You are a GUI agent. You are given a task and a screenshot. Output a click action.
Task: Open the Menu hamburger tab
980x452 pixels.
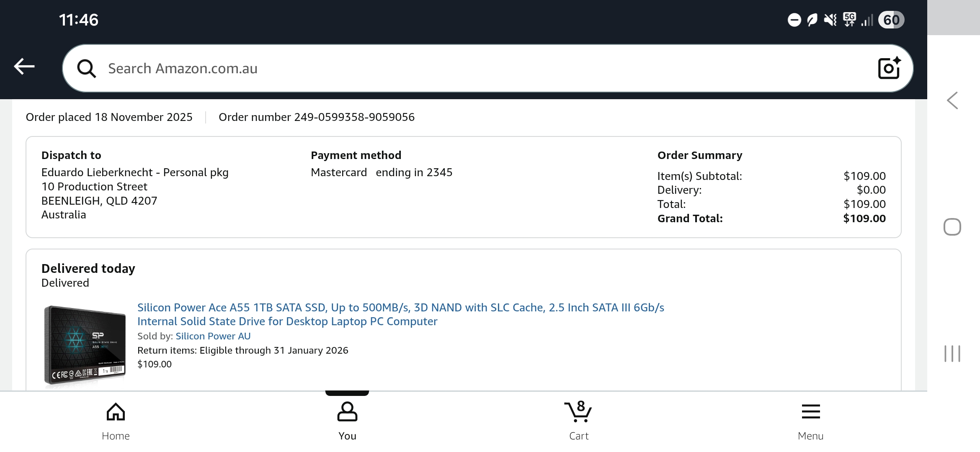click(810, 420)
